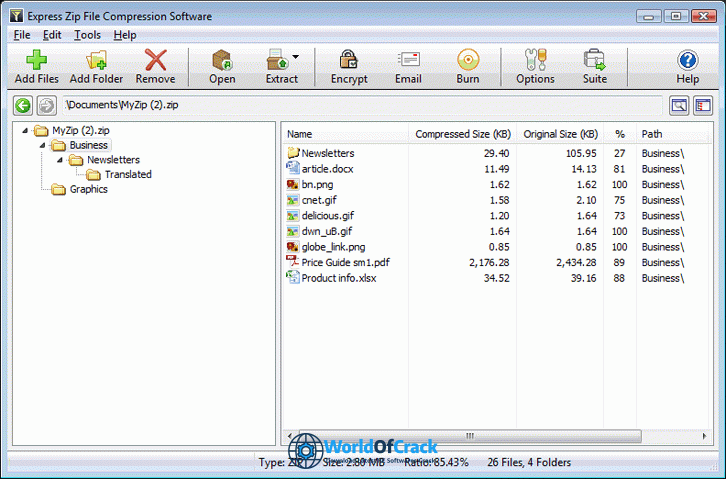The width and height of the screenshot is (726, 479).
Task: Select Newsletters folder in the tree
Action: coord(113,160)
